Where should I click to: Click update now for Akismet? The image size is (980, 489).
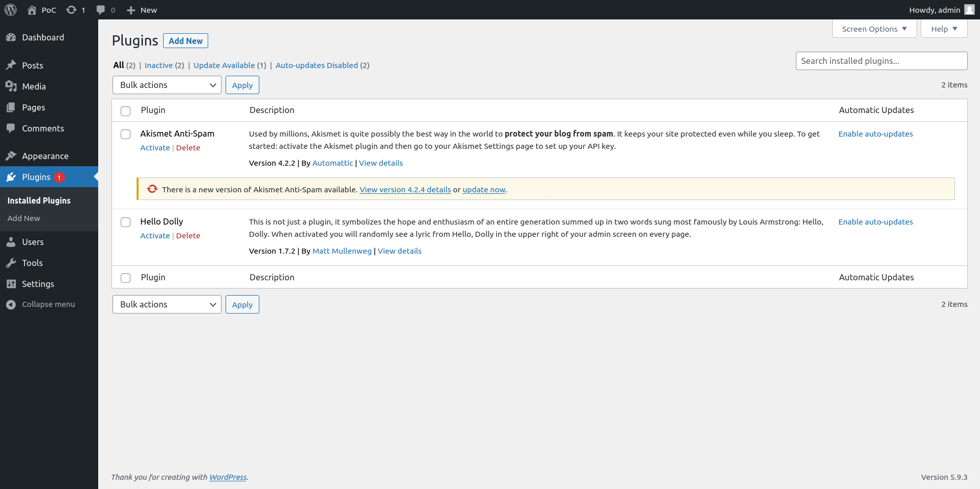tap(484, 190)
